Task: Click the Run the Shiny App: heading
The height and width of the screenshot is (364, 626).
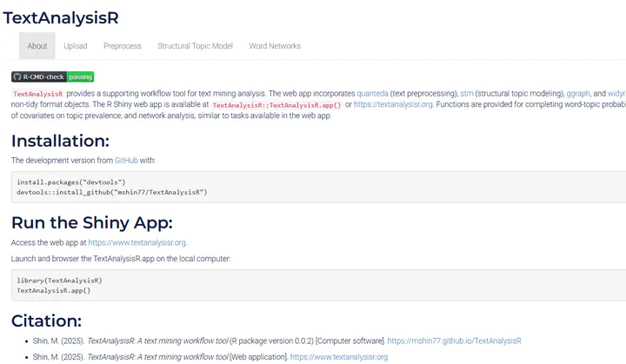Action: tap(92, 222)
